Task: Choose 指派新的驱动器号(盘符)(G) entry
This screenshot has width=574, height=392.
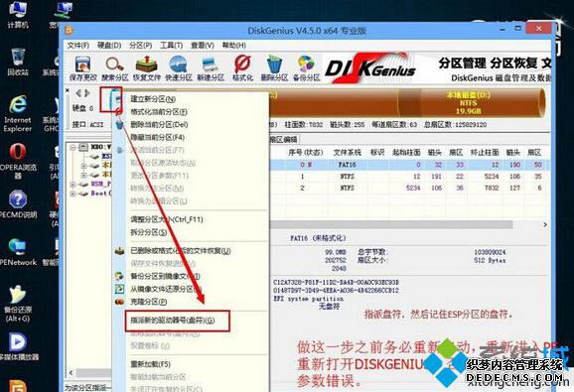Action: (173, 321)
